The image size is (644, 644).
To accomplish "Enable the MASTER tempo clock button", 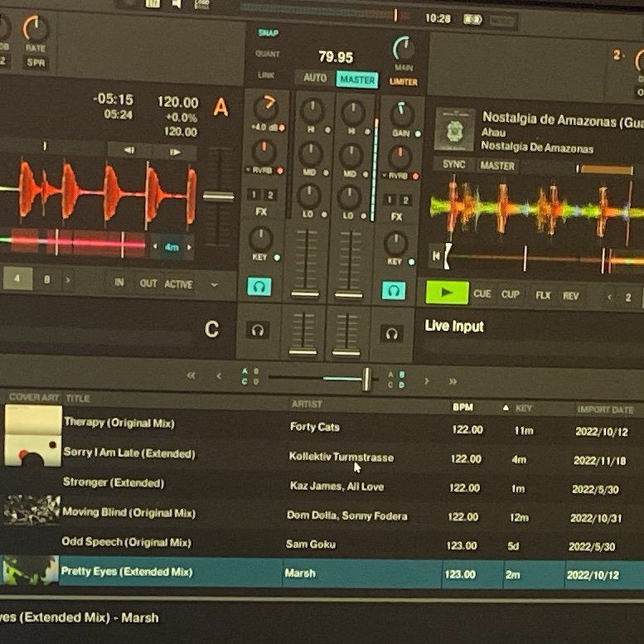I will click(x=356, y=80).
